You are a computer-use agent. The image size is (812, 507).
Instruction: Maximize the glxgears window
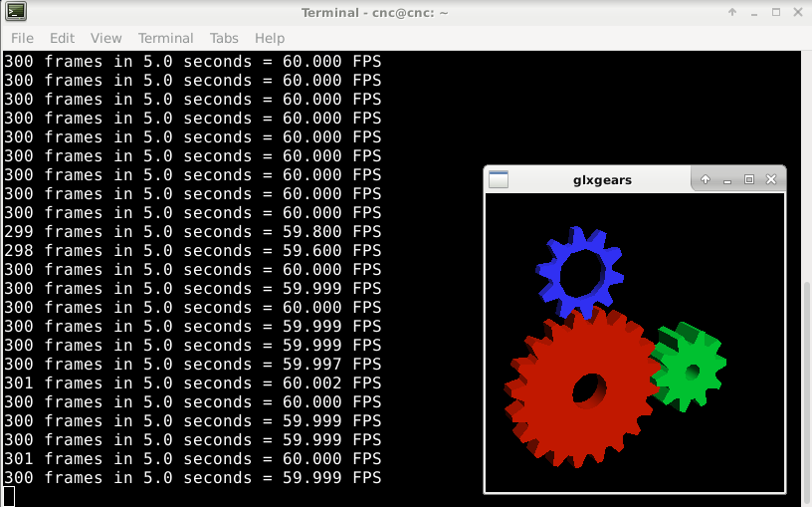click(749, 179)
